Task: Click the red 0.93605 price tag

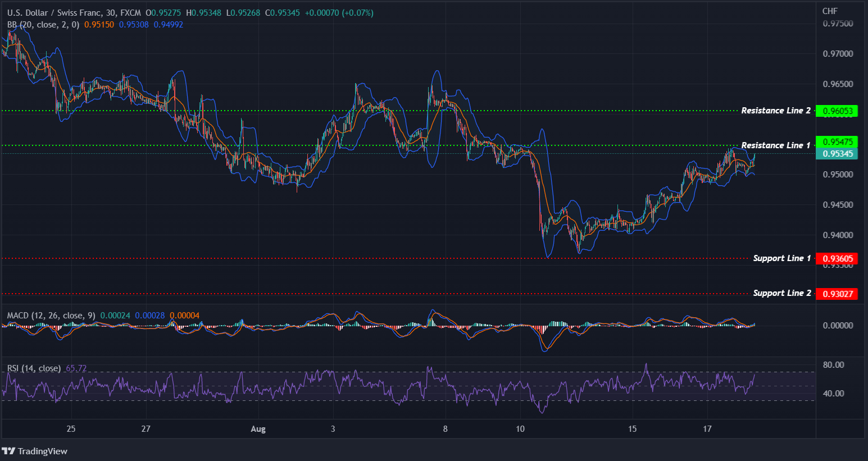Action: [837, 258]
